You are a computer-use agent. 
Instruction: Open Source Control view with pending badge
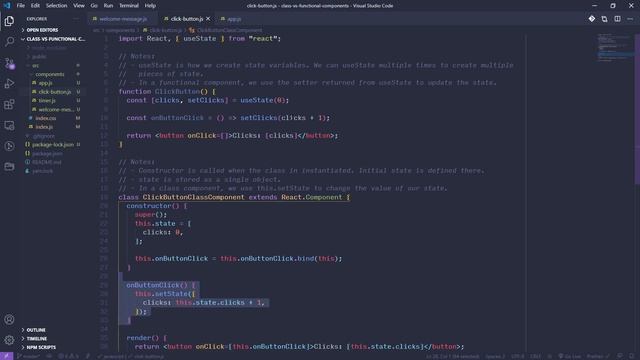point(9,63)
